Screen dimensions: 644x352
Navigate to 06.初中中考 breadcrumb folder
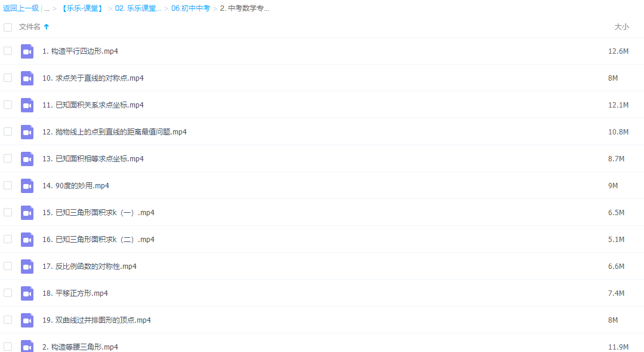pos(190,8)
